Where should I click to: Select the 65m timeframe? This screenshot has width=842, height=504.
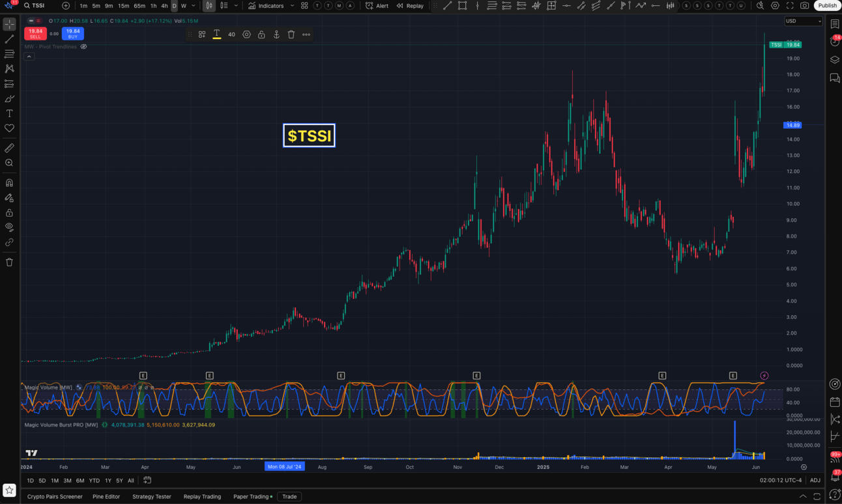[139, 6]
